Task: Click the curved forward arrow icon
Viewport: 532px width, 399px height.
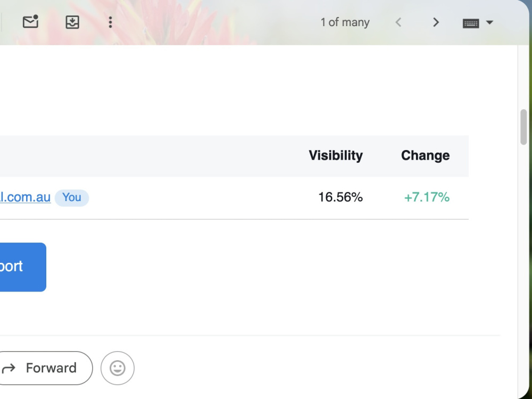Action: (9, 368)
